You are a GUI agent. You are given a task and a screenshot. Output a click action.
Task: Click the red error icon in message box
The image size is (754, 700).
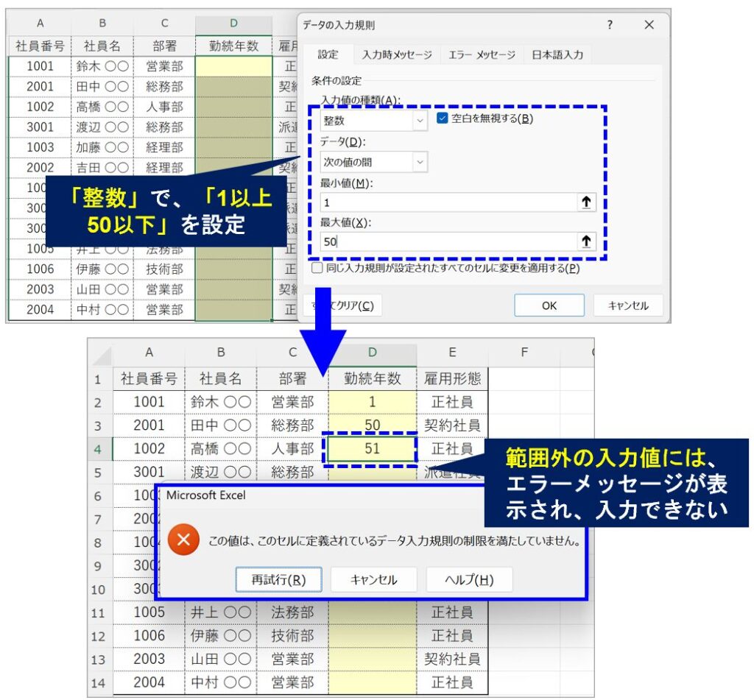click(183, 541)
